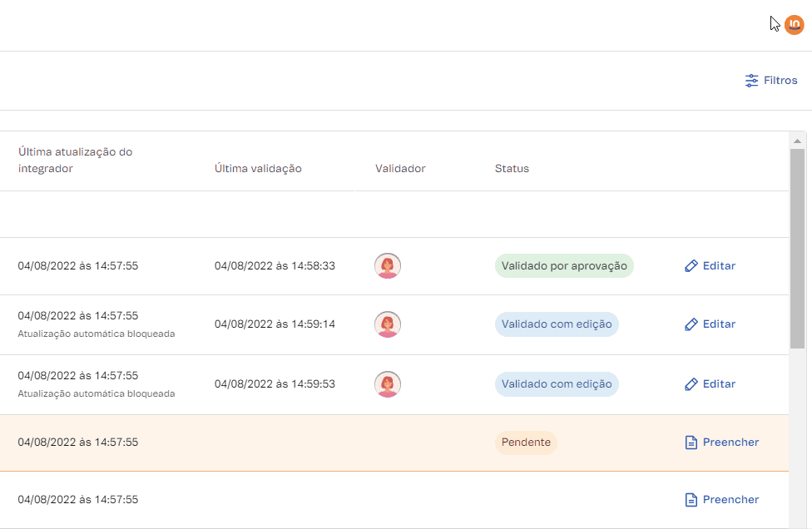The image size is (812, 529).
Task: Click validator avatar in the 14:59:14 row
Action: click(x=388, y=324)
